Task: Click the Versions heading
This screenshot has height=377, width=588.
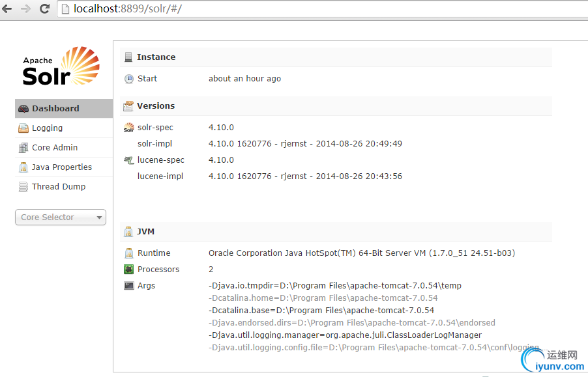Action: coord(156,106)
